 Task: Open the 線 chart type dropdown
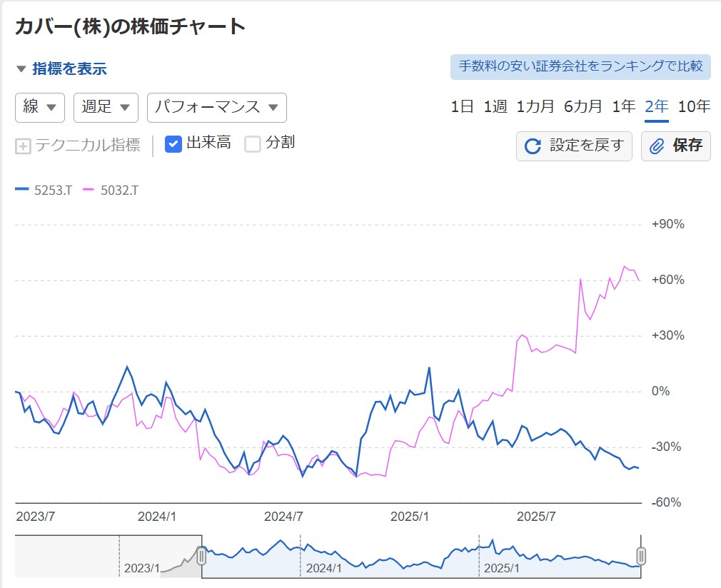40,108
